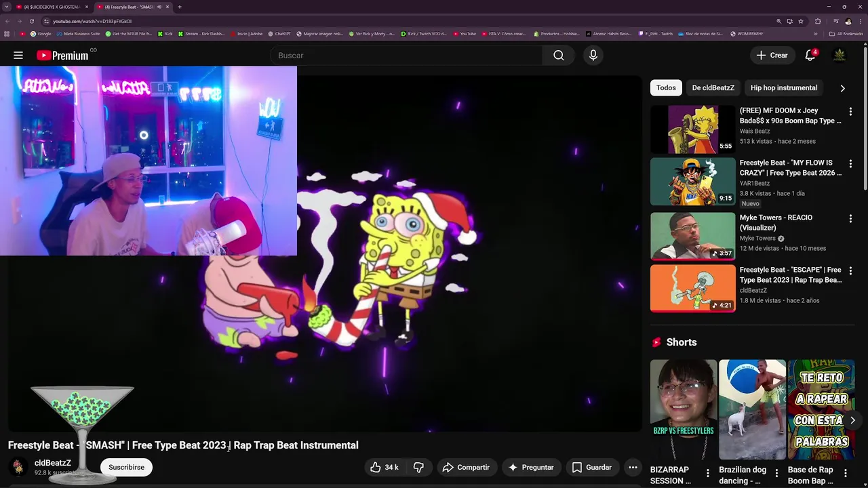The image size is (868, 488).
Task: Subscribe with the Suscribirse button
Action: (x=126, y=467)
